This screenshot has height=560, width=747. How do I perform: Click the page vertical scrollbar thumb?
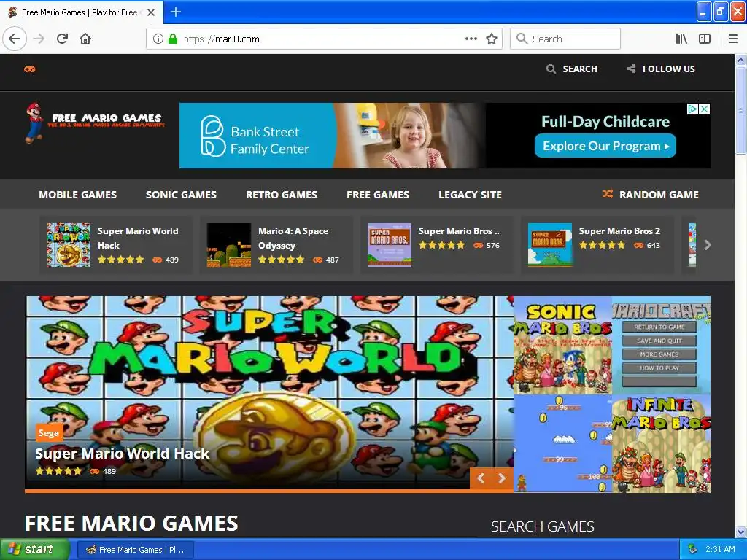click(740, 110)
